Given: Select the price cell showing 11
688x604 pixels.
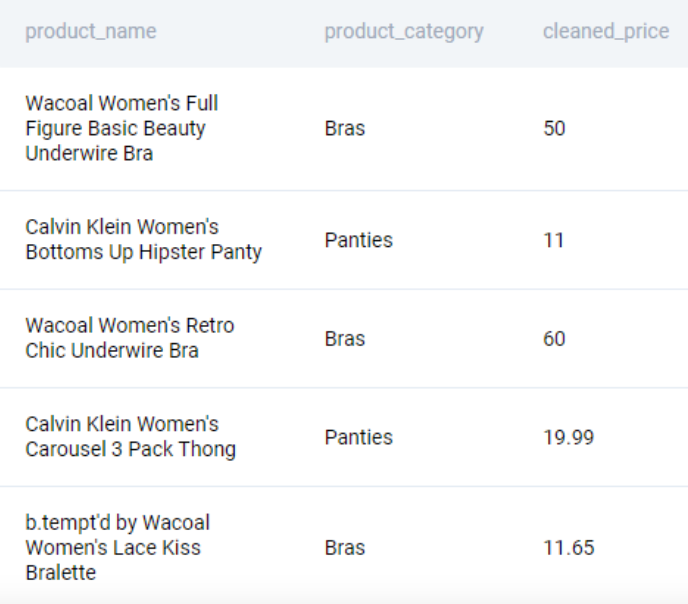Looking at the screenshot, I should tap(554, 240).
